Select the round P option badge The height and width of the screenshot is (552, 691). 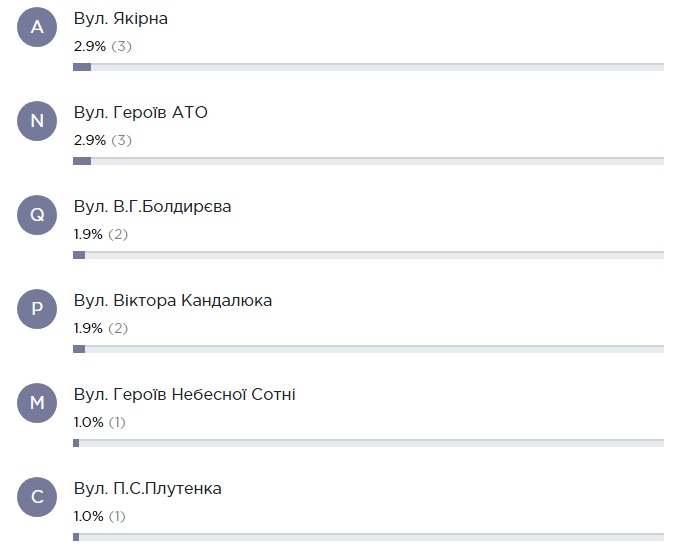37,309
